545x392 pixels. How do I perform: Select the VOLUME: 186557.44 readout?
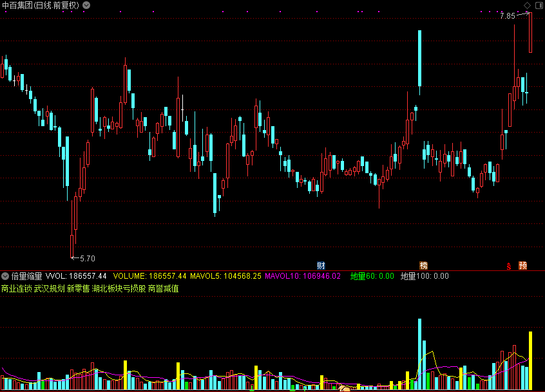(x=150, y=276)
